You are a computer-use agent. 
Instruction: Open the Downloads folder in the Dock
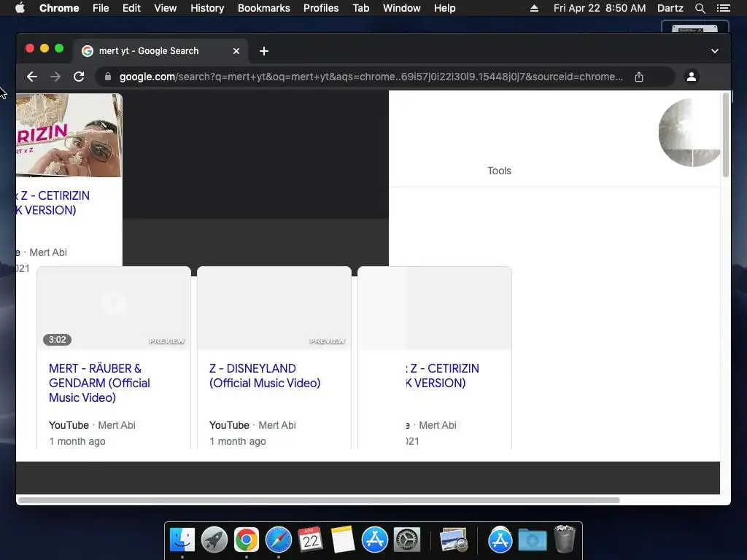point(532,540)
